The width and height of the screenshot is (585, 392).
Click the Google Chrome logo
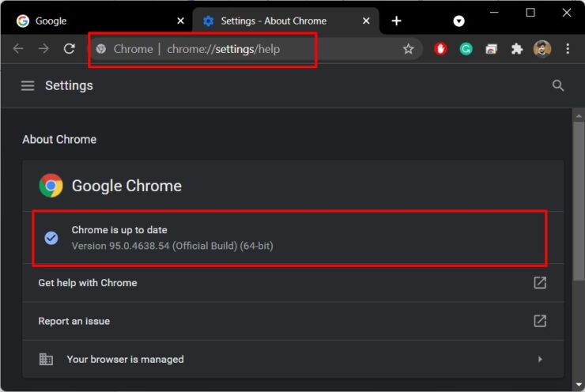pyautogui.click(x=51, y=186)
